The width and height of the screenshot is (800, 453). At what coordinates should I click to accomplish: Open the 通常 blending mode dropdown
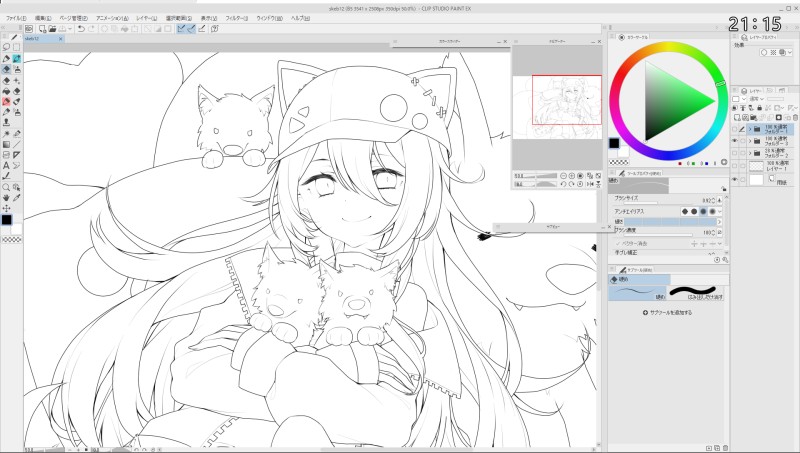click(x=755, y=99)
